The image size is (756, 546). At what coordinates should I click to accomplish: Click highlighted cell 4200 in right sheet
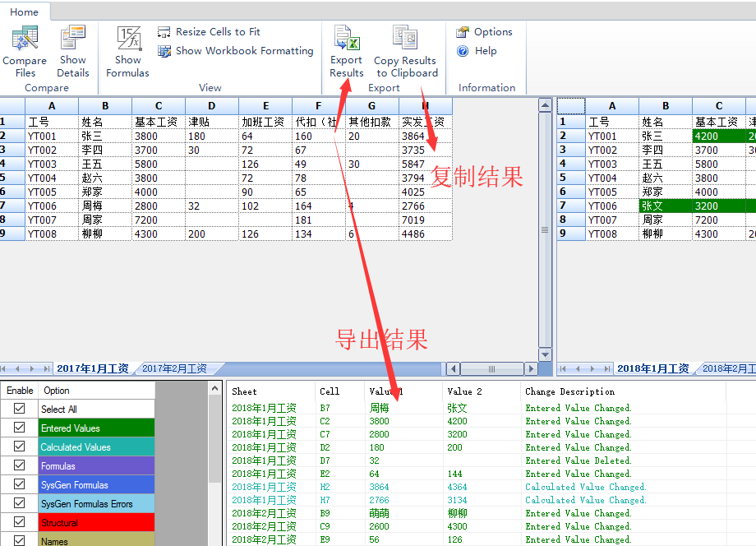tap(719, 136)
